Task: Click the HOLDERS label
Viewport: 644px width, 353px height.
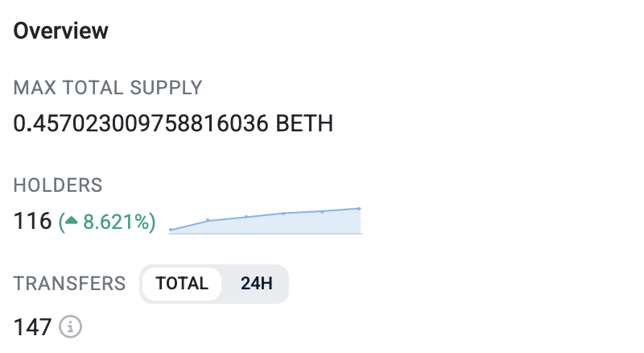Action: (58, 185)
